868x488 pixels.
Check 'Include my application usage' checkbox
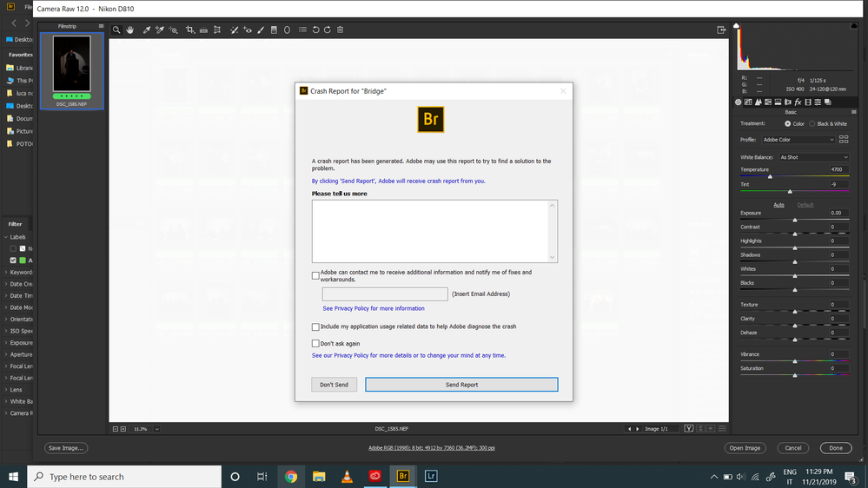pyautogui.click(x=315, y=327)
